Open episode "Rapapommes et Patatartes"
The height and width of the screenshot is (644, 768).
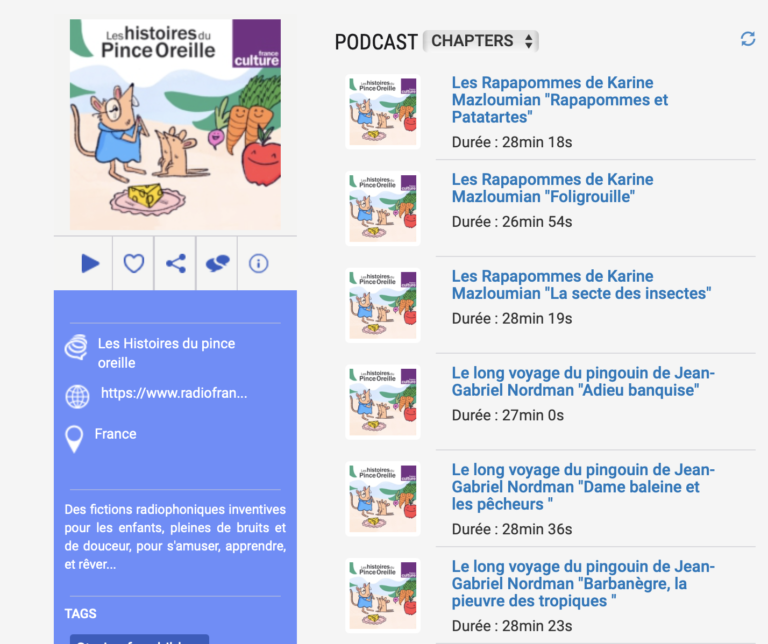pos(559,100)
